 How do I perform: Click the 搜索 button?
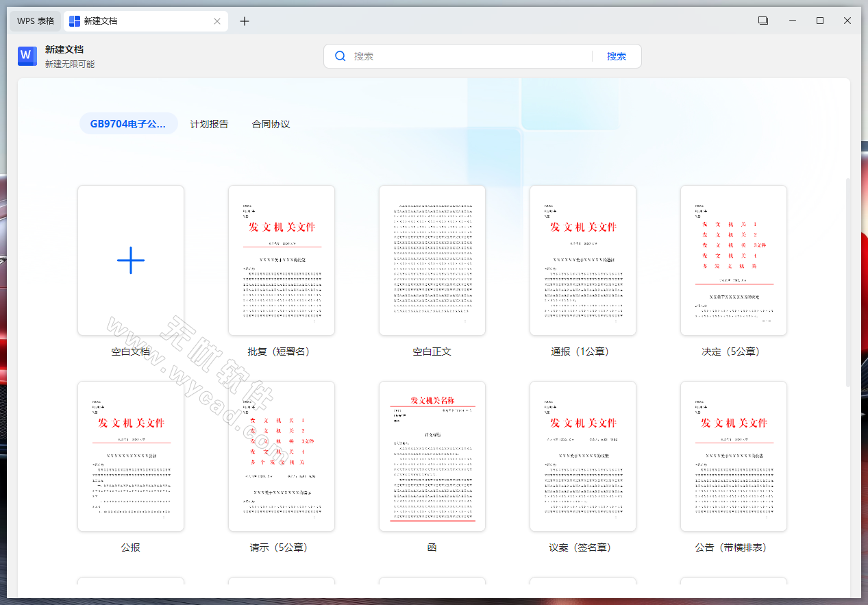617,56
